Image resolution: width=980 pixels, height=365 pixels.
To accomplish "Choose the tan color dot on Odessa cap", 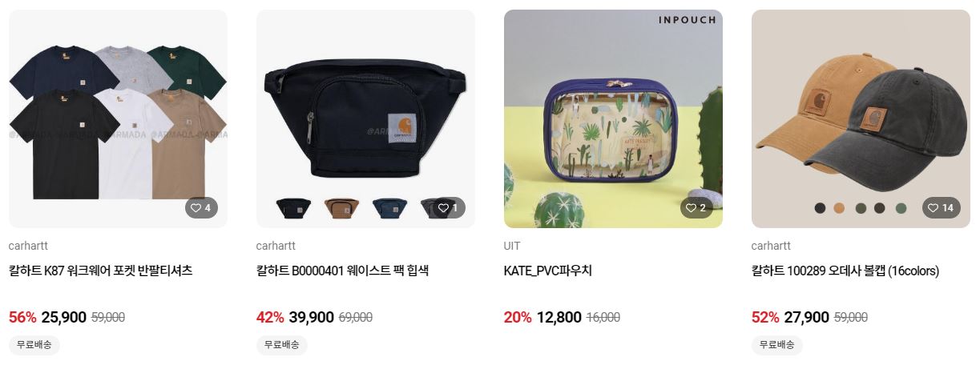I will 839,208.
